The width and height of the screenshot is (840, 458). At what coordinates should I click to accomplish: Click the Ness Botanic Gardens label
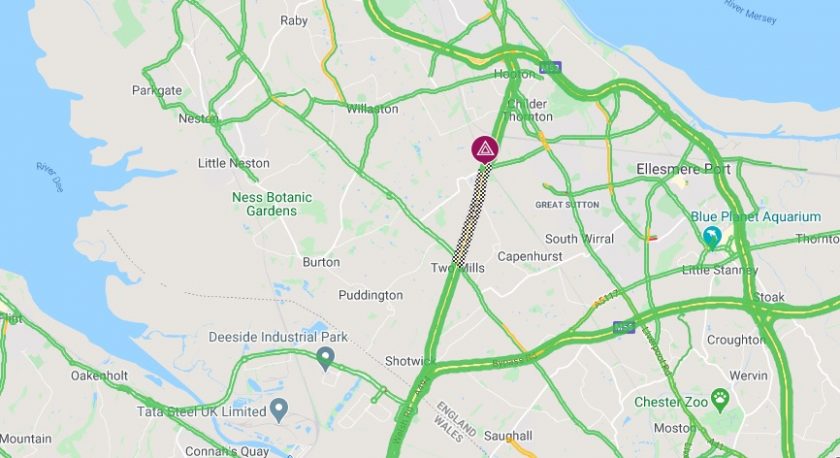click(x=272, y=204)
